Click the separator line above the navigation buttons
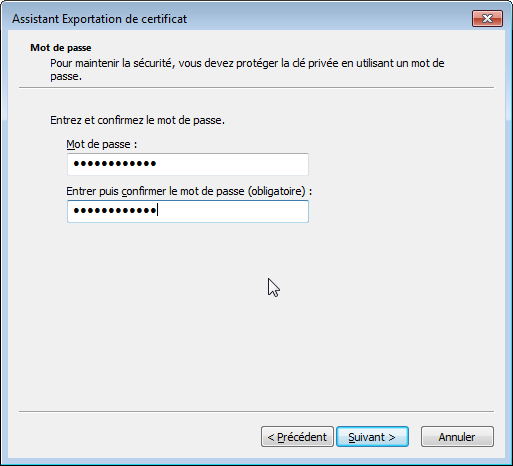The width and height of the screenshot is (513, 466). (x=256, y=412)
